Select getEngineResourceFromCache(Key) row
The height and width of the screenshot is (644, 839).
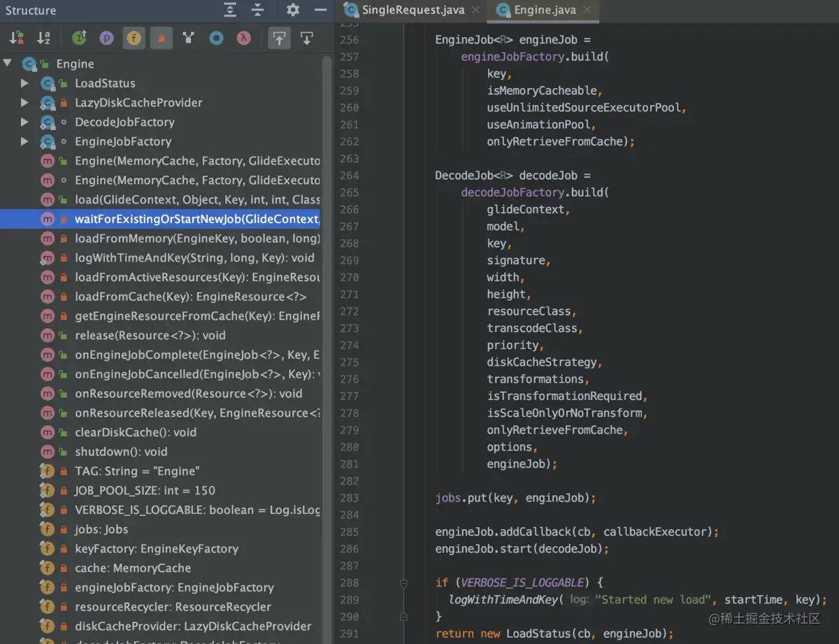(x=160, y=316)
